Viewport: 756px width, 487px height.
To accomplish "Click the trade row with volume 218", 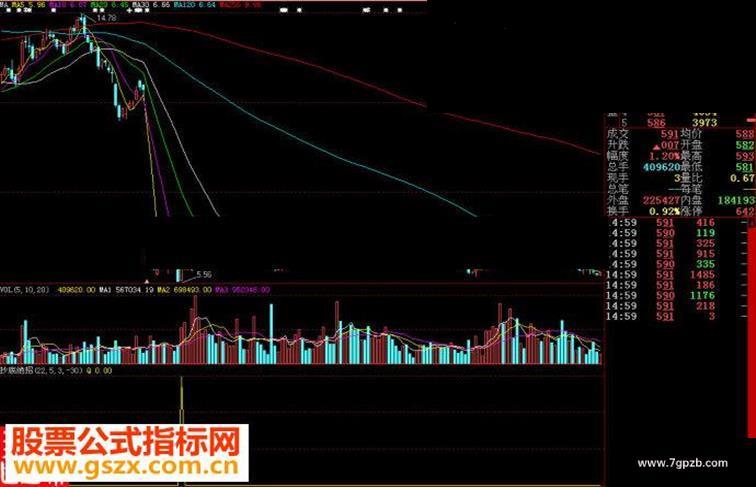I will pyautogui.click(x=677, y=306).
